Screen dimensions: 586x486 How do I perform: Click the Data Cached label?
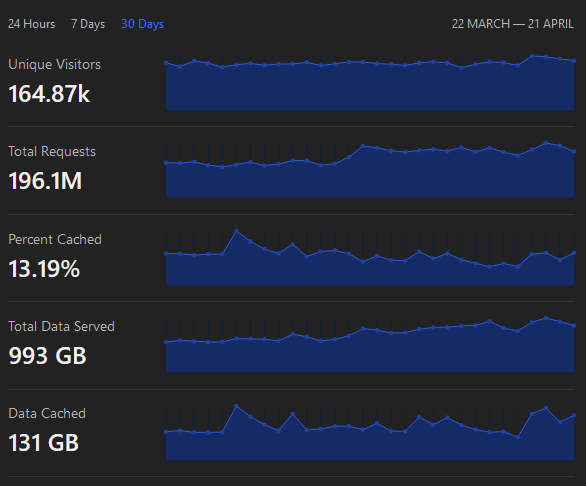pos(47,413)
